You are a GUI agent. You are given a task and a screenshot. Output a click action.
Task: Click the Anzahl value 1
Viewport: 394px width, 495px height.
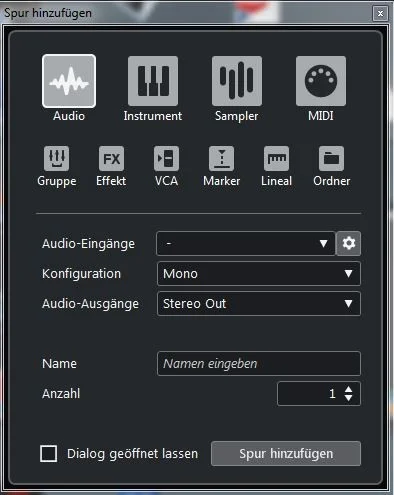(332, 394)
